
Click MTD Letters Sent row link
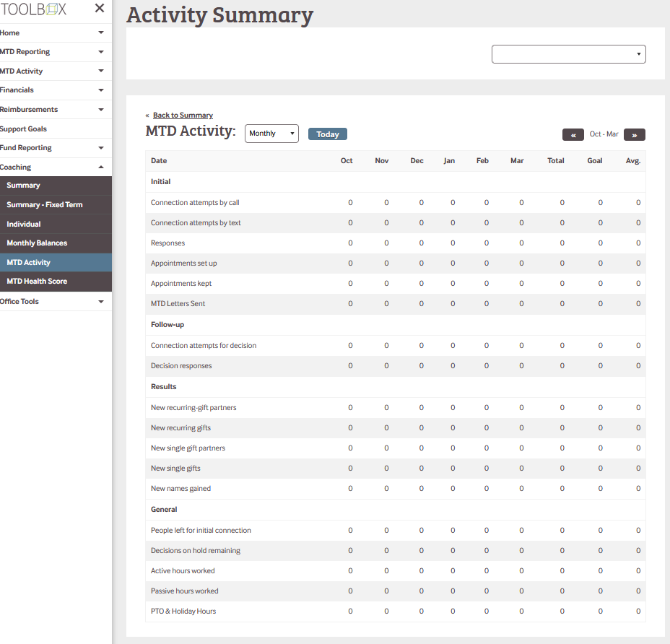pos(178,304)
